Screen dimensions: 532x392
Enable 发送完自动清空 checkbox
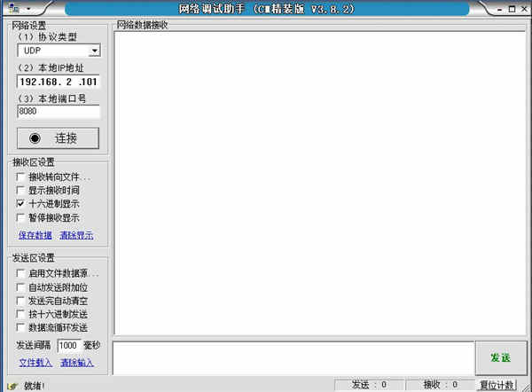(x=20, y=301)
